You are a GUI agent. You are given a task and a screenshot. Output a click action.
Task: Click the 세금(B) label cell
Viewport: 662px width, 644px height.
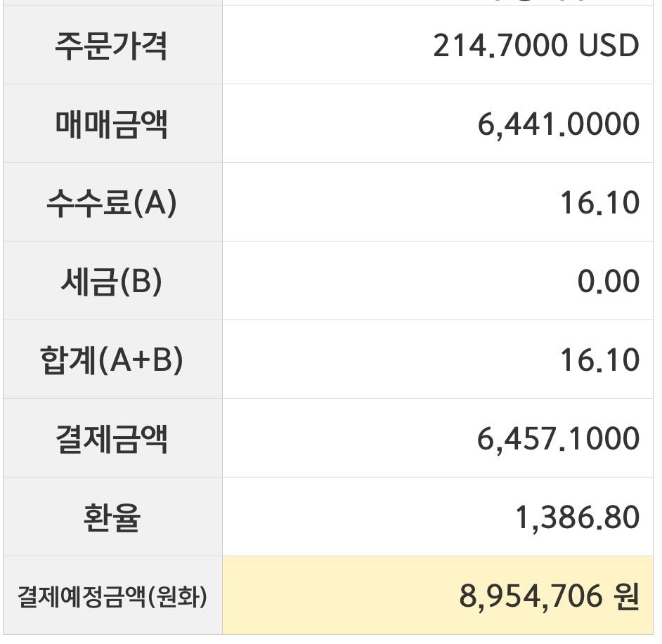click(111, 282)
